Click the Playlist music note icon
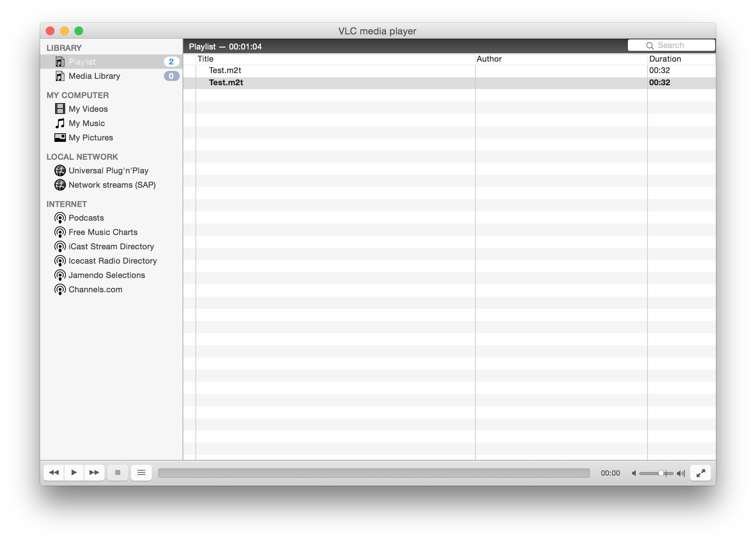 (60, 62)
